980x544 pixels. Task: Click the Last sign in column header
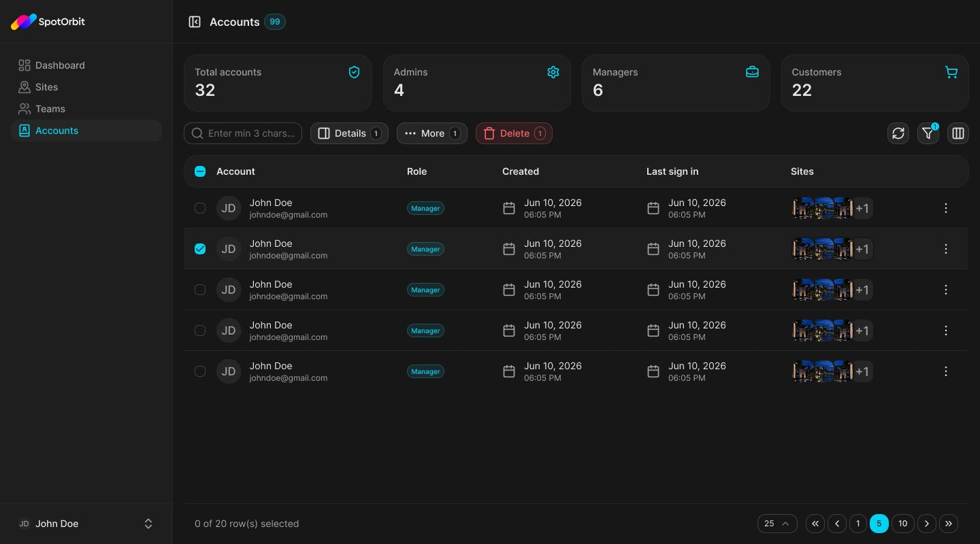point(672,171)
